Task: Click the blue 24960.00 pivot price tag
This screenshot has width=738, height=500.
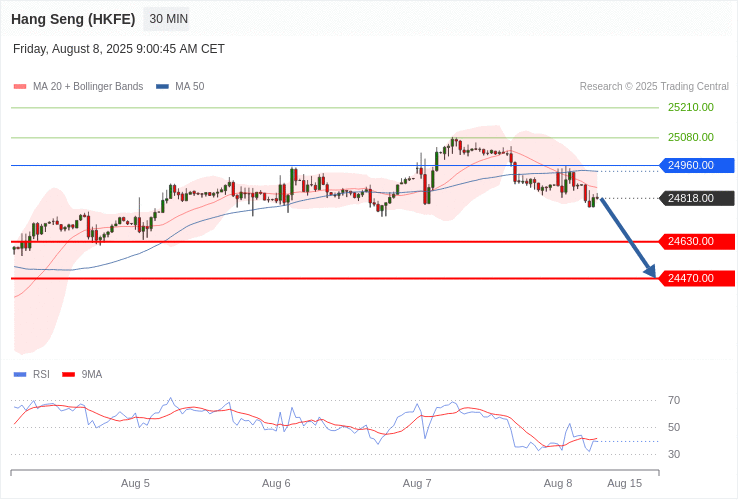Action: coord(697,166)
